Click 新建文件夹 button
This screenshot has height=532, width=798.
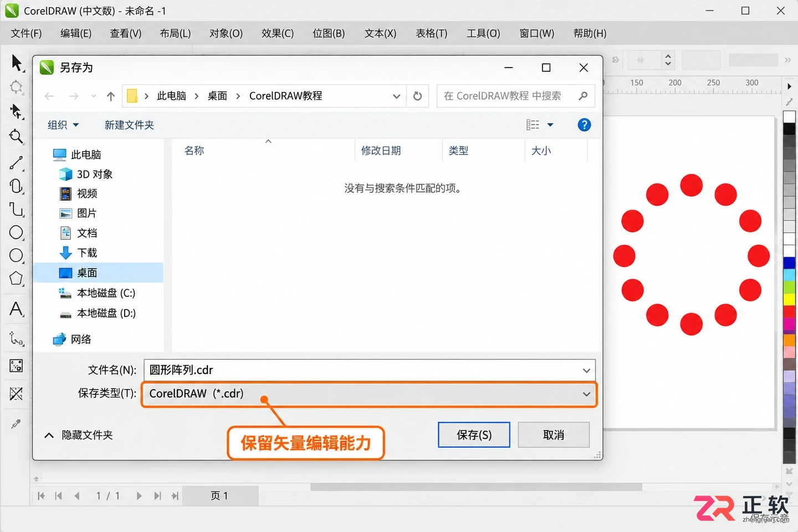(129, 125)
